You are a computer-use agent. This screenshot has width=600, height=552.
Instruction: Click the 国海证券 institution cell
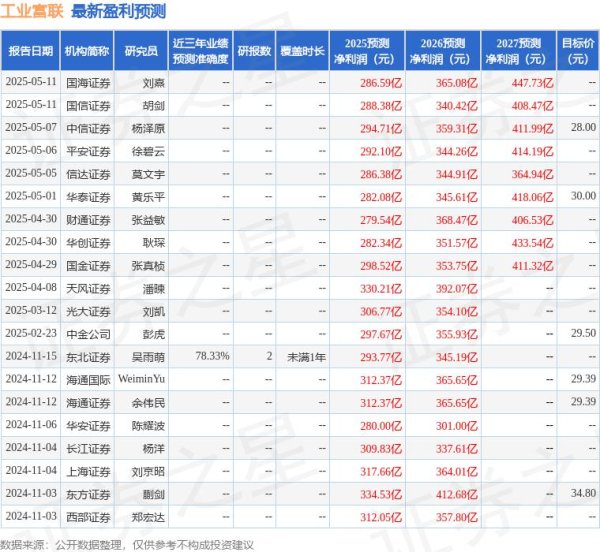pyautogui.click(x=88, y=83)
